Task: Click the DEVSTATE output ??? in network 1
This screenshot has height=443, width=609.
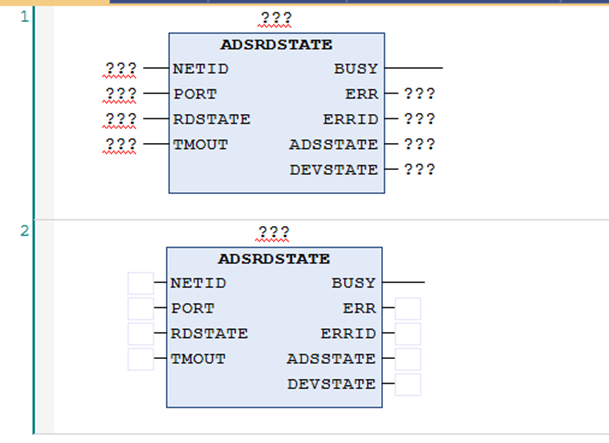Action: pos(420,170)
